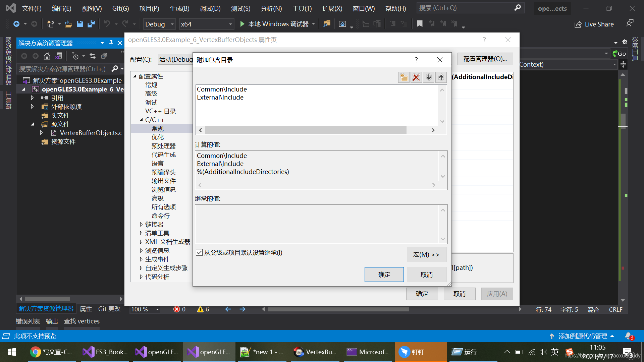The width and height of the screenshot is (644, 362).
Task: Click the 宏(M) >> button
Action: (426, 254)
